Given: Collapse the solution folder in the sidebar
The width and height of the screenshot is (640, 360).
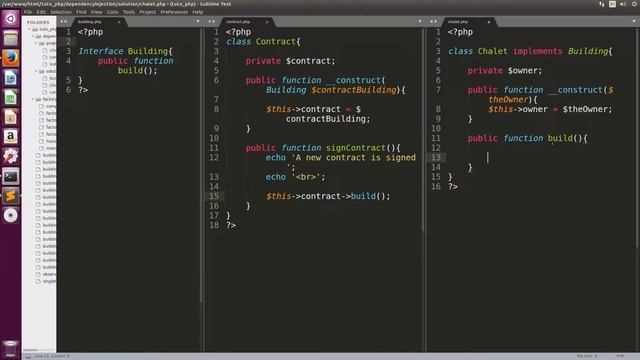Looking at the screenshot, I should coord(36,71).
